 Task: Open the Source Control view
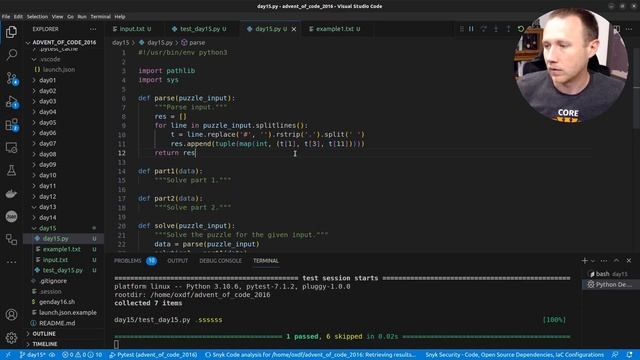click(11, 78)
